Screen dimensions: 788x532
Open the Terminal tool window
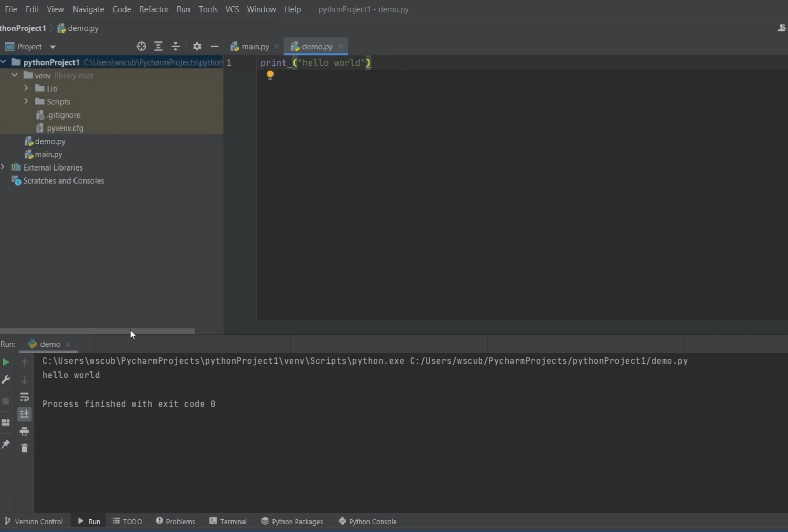click(x=228, y=522)
